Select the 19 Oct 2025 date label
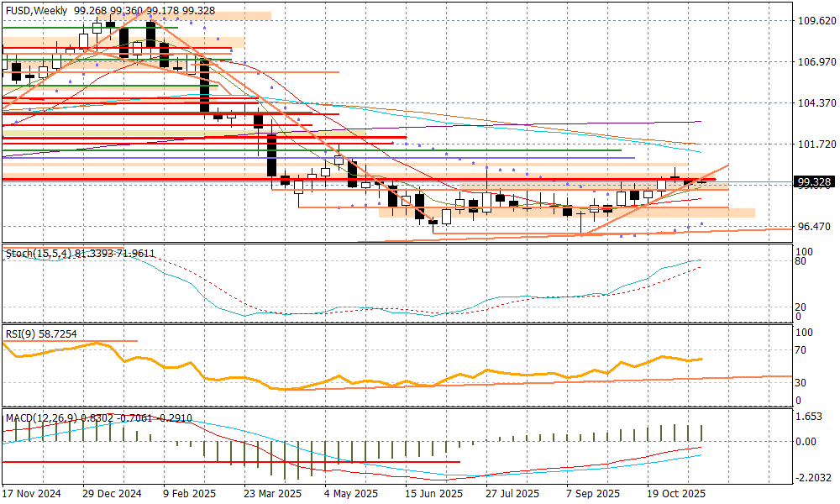Image resolution: width=840 pixels, height=504 pixels. [675, 494]
